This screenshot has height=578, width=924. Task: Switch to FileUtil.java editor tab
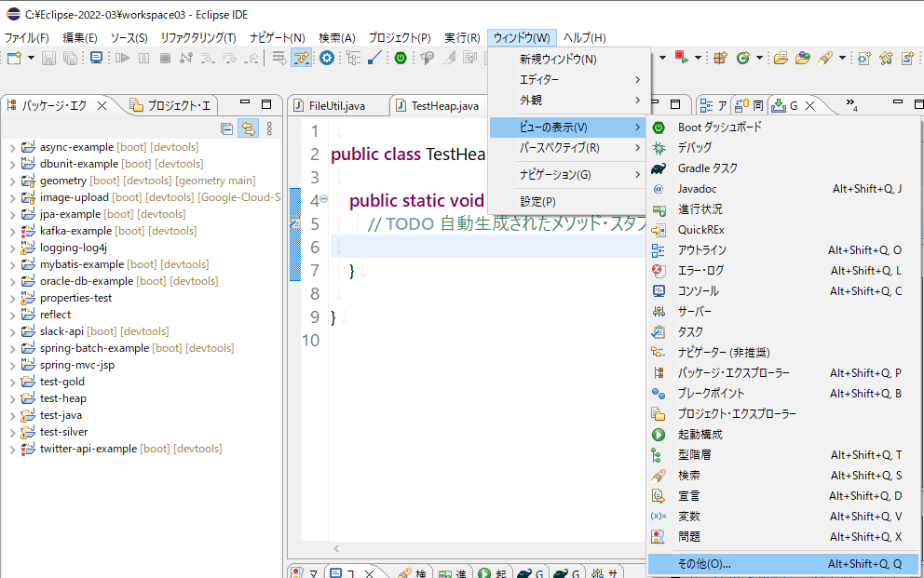pos(336,106)
